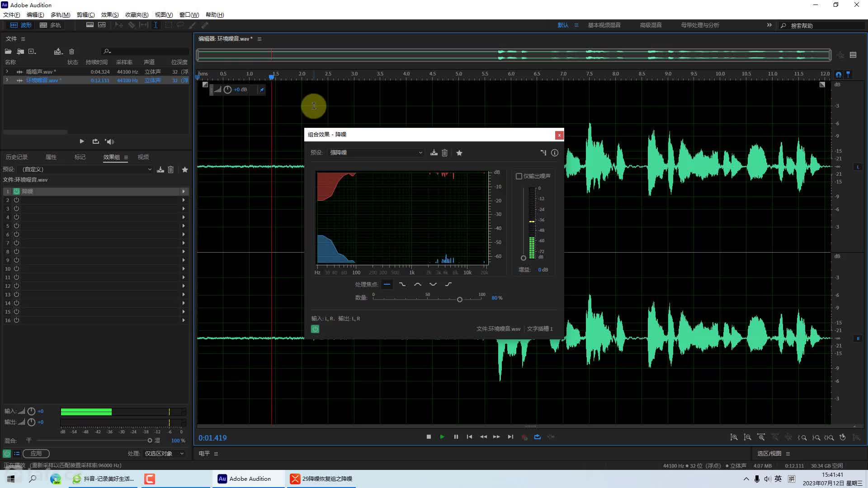Expand the 嗡嗡声.wav file entry

tap(7, 71)
